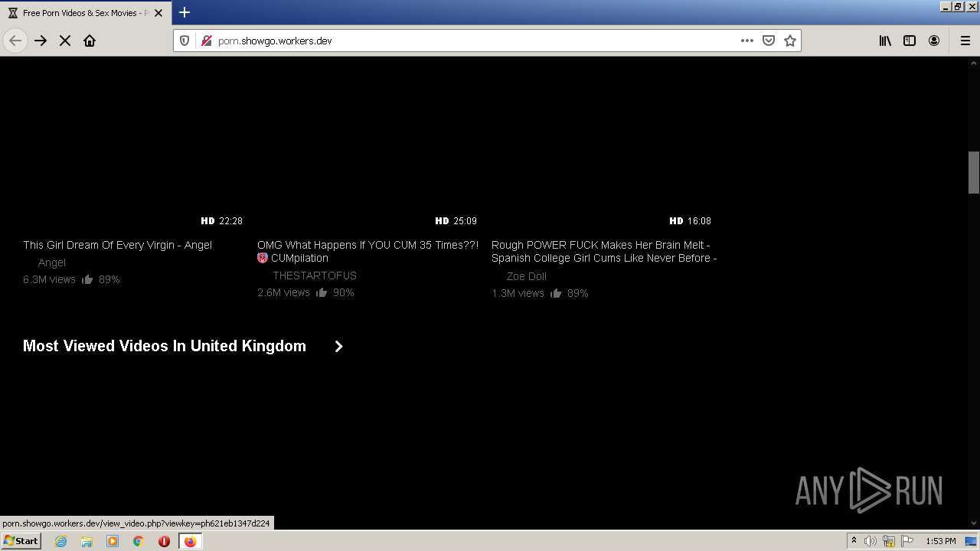The width and height of the screenshot is (980, 551).
Task: Save page to Pocket icon
Action: pos(769,41)
